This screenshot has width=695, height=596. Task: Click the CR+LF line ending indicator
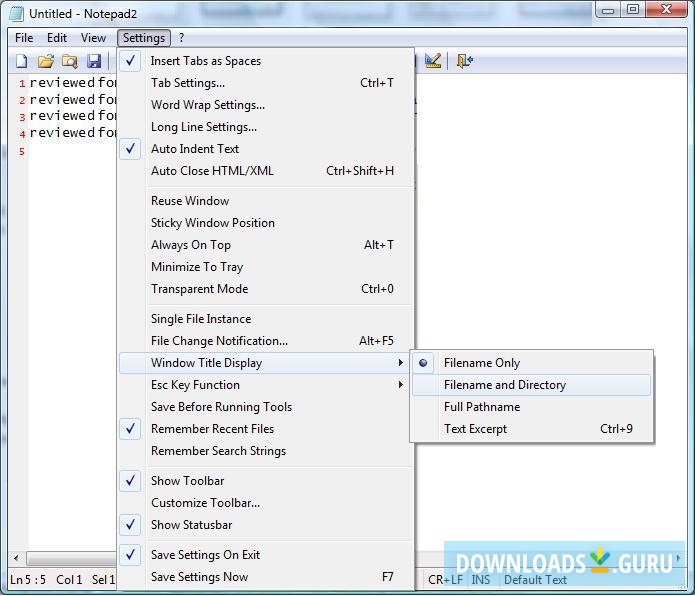pyautogui.click(x=445, y=580)
